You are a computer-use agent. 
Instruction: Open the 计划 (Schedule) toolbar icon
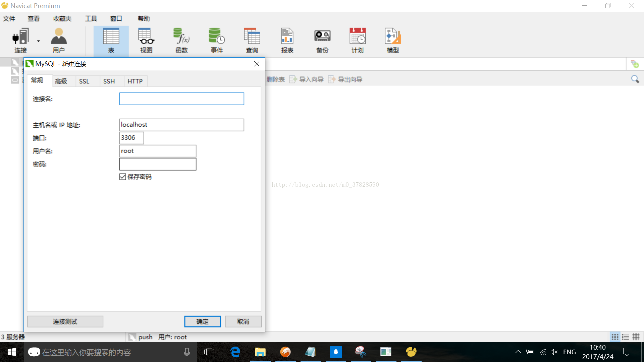click(358, 41)
